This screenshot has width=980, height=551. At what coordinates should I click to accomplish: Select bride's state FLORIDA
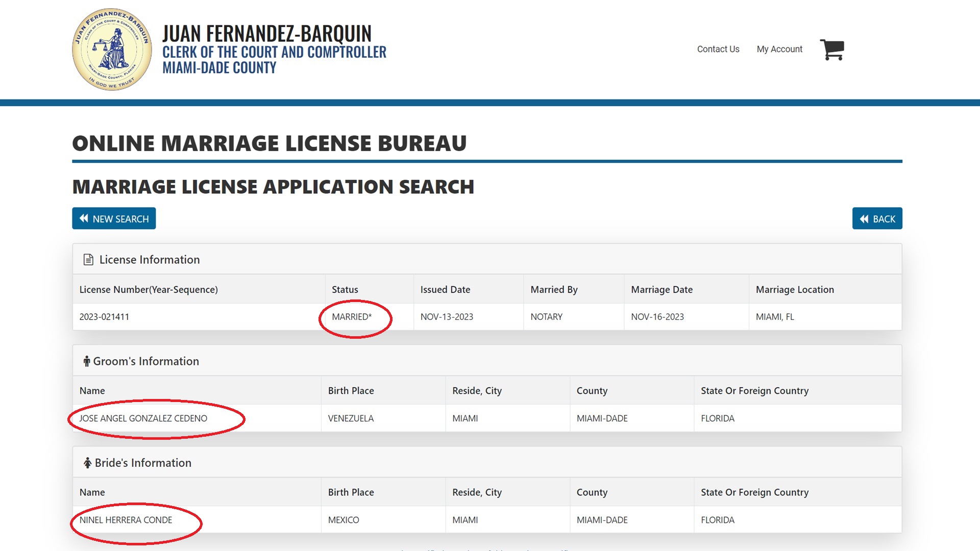coord(717,520)
